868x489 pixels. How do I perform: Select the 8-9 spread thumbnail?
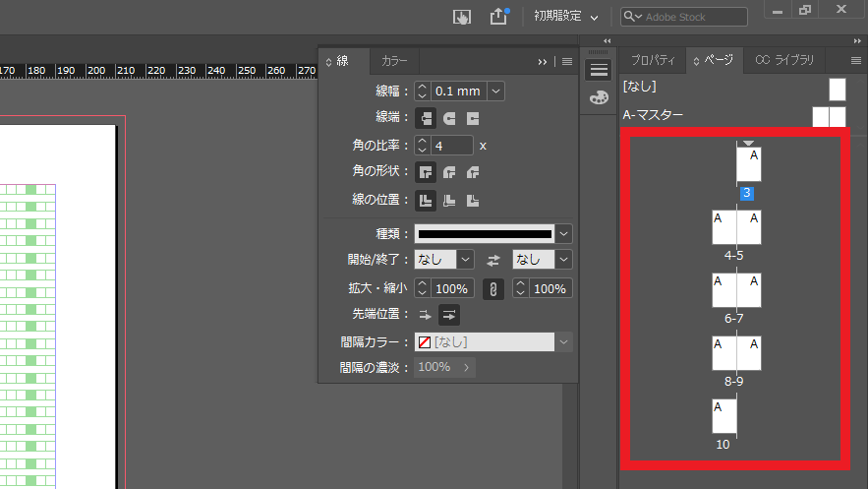(736, 353)
